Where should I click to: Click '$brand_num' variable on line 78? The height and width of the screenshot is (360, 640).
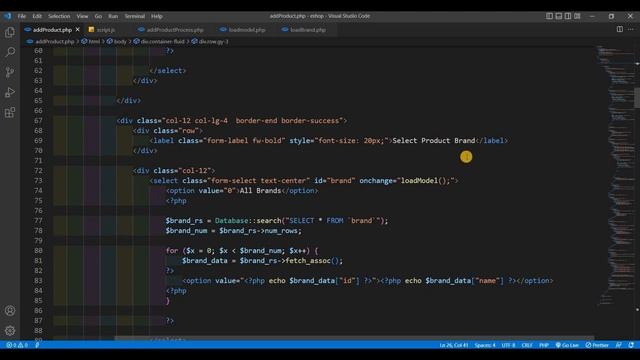(x=186, y=231)
